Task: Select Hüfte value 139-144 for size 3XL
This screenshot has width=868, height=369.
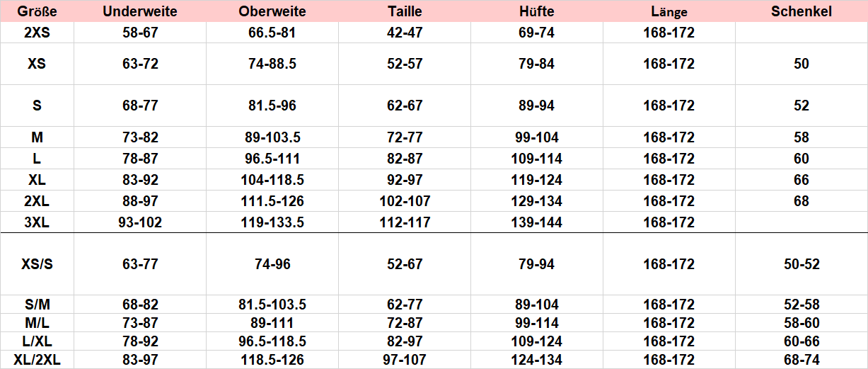Action: 536,222
